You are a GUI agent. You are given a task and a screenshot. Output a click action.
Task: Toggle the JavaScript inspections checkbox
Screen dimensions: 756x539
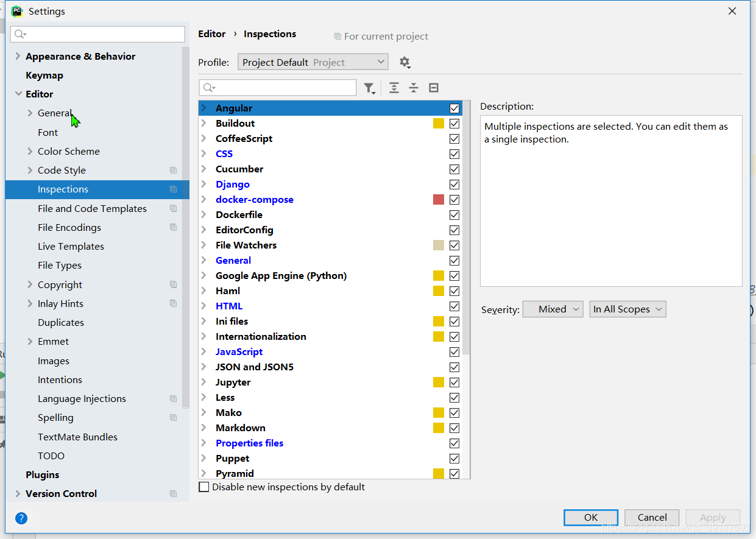coord(454,351)
